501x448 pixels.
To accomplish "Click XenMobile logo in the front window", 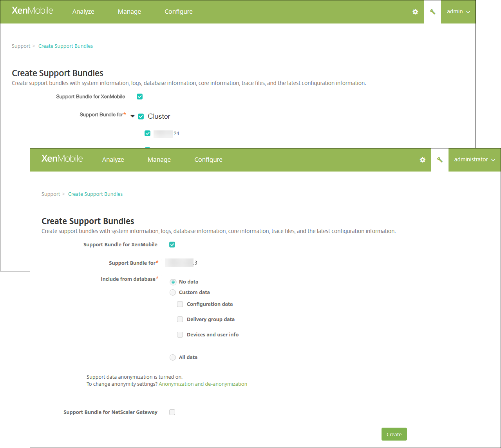I will pos(62,159).
